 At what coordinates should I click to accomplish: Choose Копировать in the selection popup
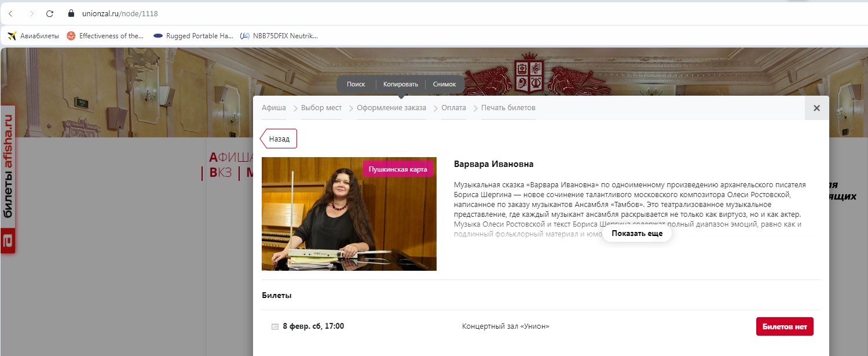tap(400, 84)
